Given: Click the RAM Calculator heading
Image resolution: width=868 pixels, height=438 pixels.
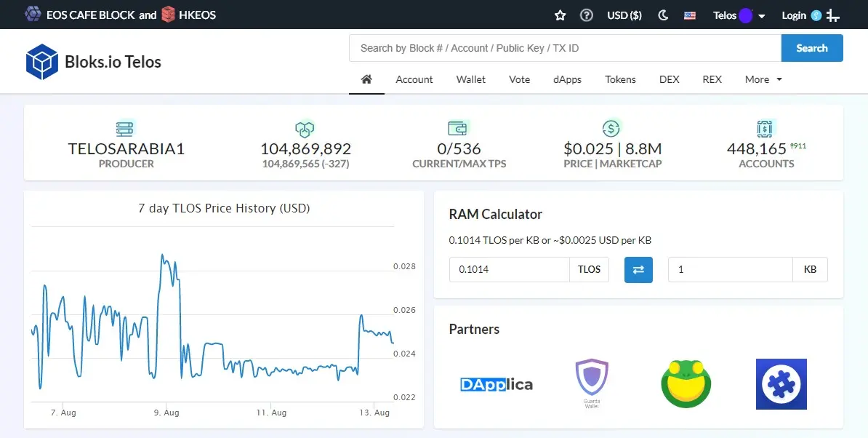Looking at the screenshot, I should (496, 215).
